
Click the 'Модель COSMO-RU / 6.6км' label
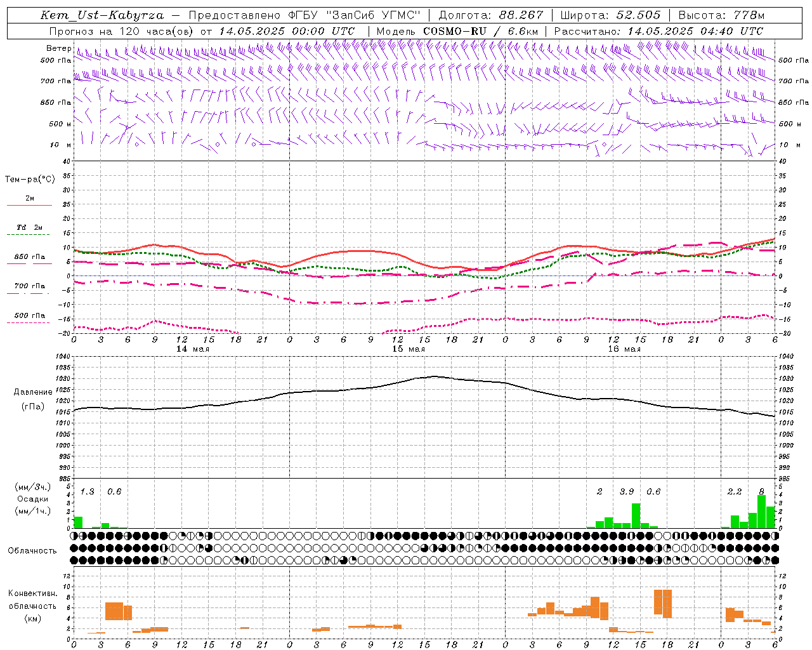pos(457,31)
